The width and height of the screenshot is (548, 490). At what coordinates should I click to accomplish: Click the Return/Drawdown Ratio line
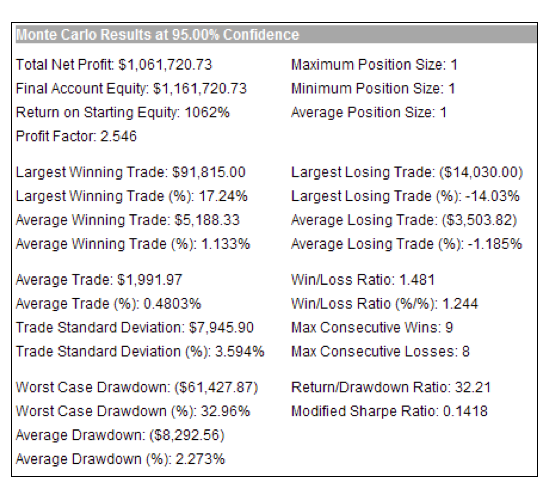[x=391, y=388]
